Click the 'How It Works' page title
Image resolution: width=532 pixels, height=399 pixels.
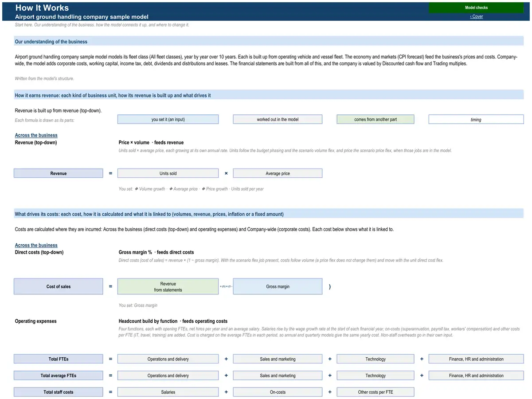pos(42,8)
